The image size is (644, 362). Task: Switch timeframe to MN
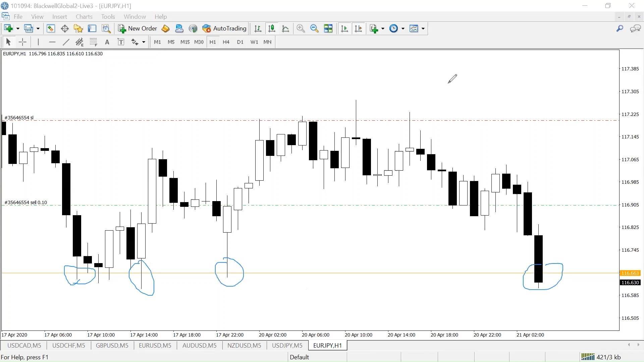267,42
